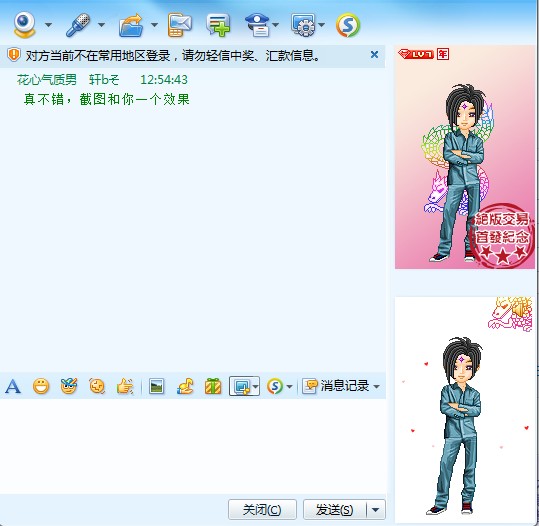Click the timestamp 12:54:43
This screenshot has height=526, width=539.
click(x=164, y=80)
